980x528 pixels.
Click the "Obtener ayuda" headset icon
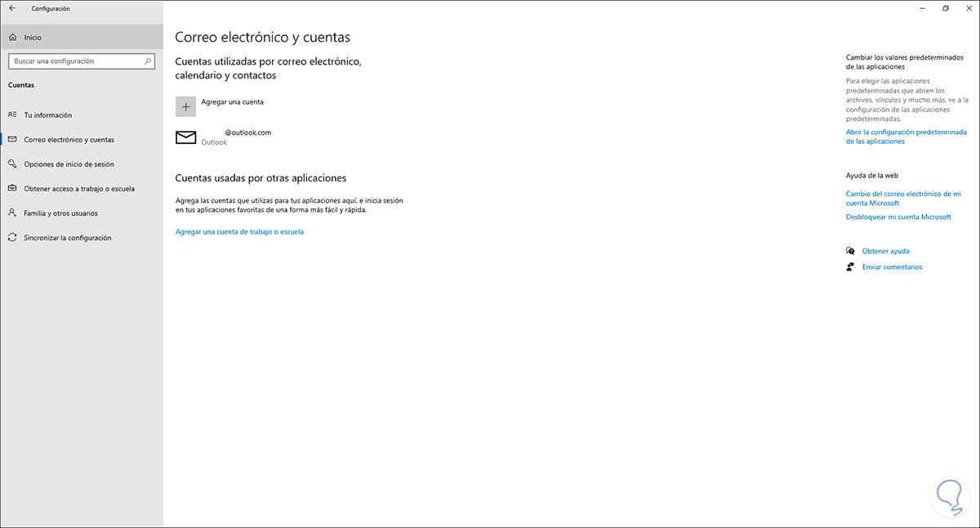(x=850, y=250)
